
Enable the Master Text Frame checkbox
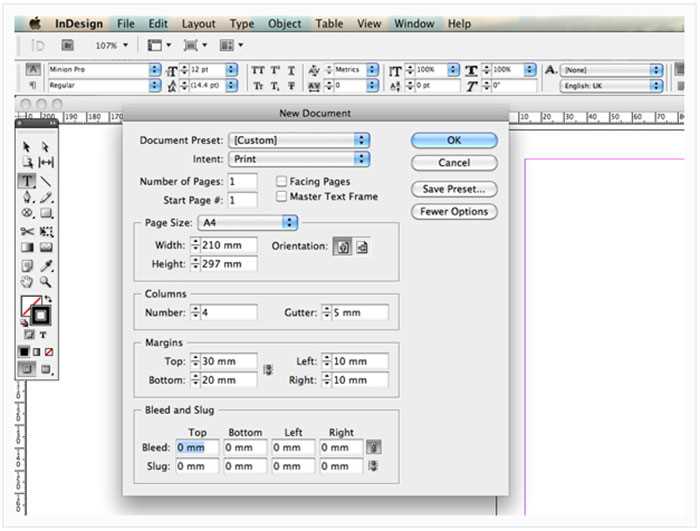coord(281,196)
